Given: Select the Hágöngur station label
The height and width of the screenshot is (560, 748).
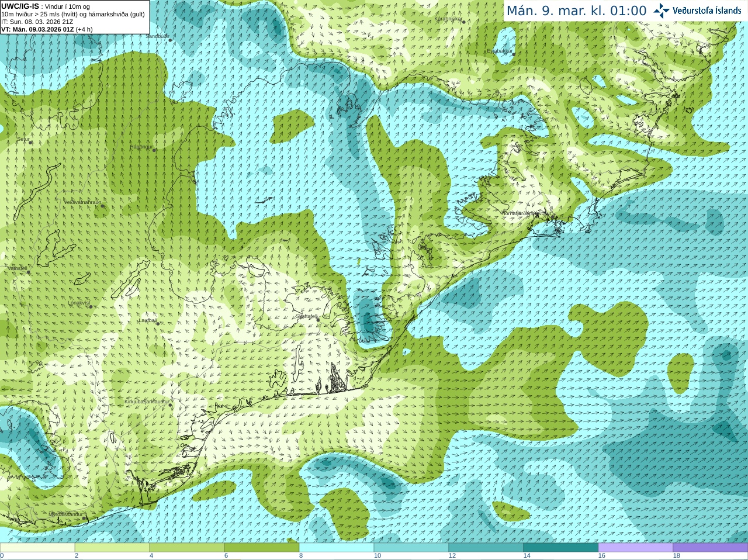Looking at the screenshot, I should pos(141,147).
